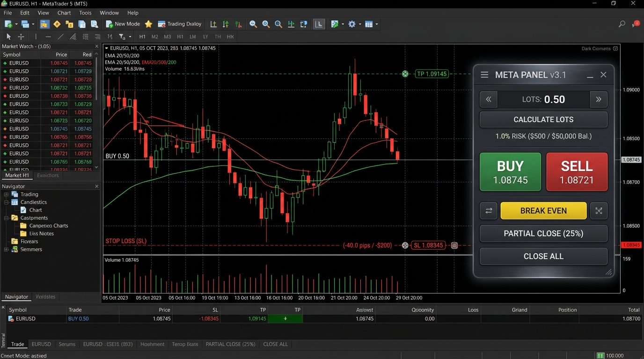
Task: Open the Meta Panel hamburger menu
Action: point(484,75)
